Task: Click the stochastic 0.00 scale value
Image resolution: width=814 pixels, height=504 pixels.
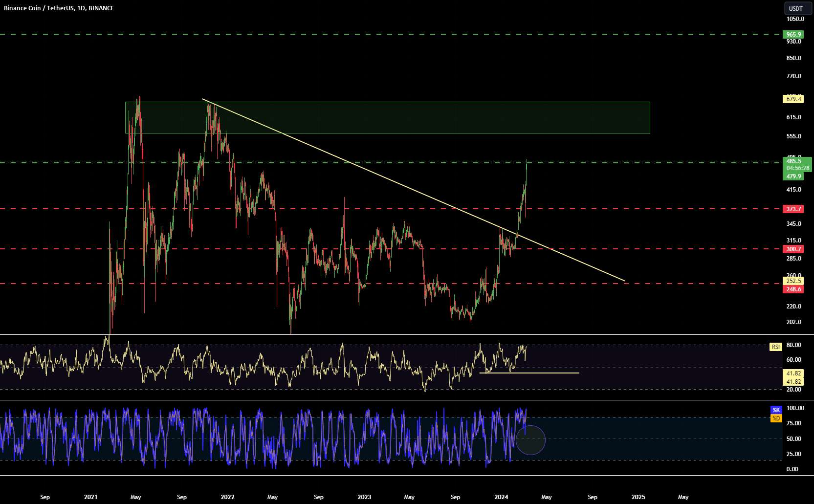Action: 792,469
